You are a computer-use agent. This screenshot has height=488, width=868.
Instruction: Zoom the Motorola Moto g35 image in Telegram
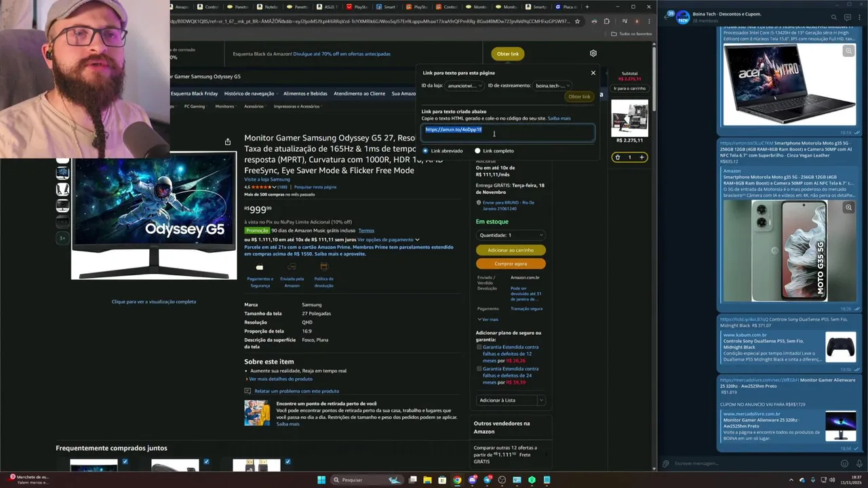(x=848, y=207)
